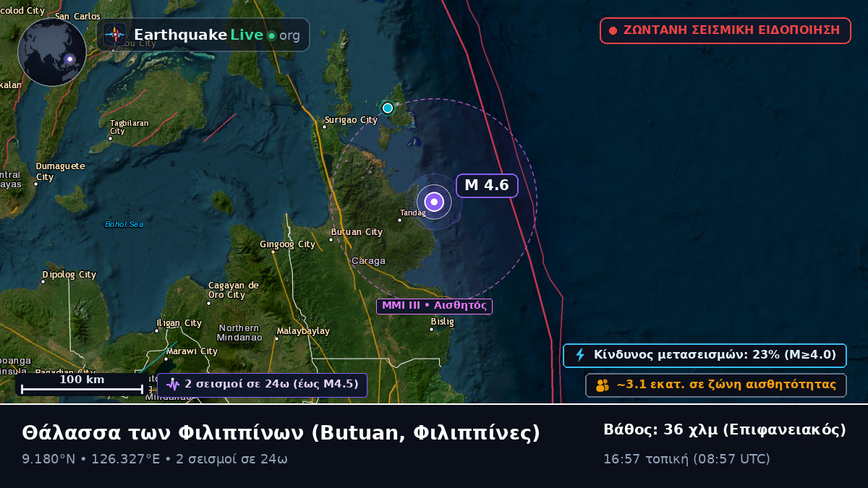The height and width of the screenshot is (488, 868).
Task: Click the EarthquakeLive compass logo icon
Action: pos(115,35)
